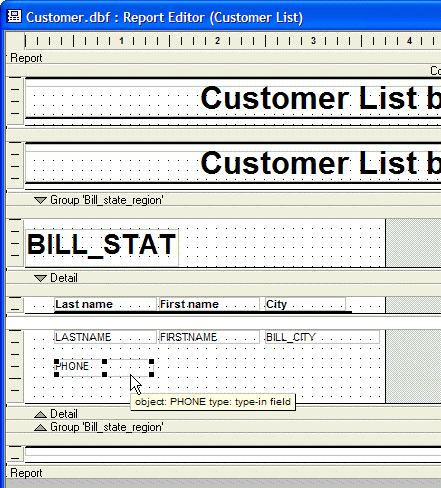The height and width of the screenshot is (488, 441).
Task: Select the LASTNAME field object
Action: 105,337
